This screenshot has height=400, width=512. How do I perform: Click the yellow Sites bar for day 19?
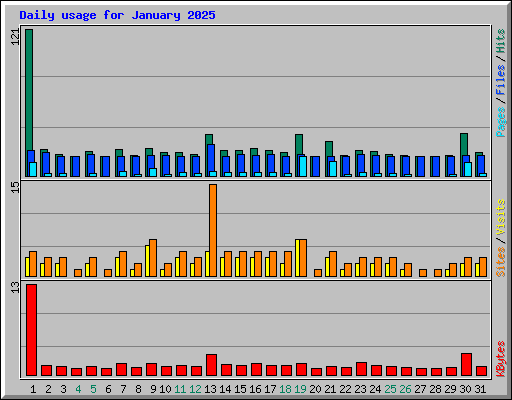[298, 258]
